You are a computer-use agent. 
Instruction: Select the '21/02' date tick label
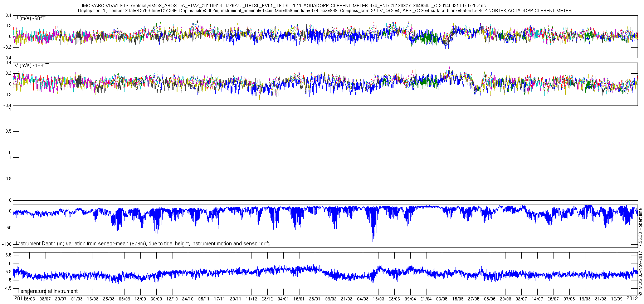tap(347, 299)
